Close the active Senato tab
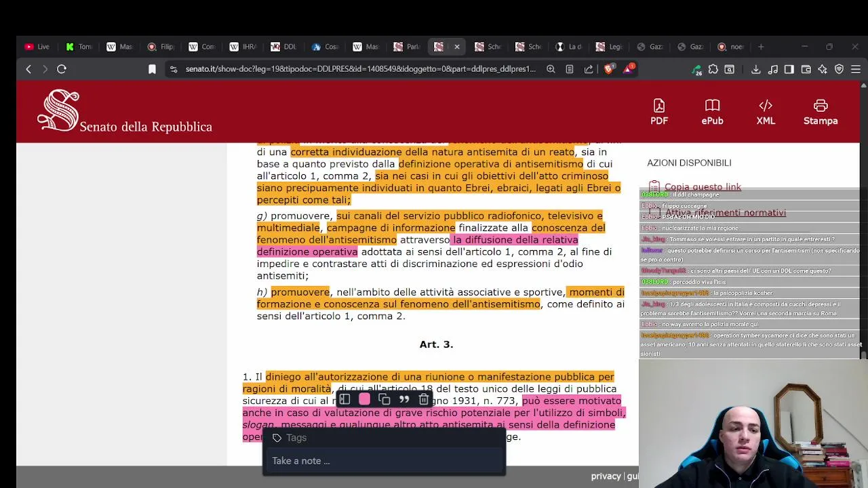868x488 pixels. pos(456,47)
